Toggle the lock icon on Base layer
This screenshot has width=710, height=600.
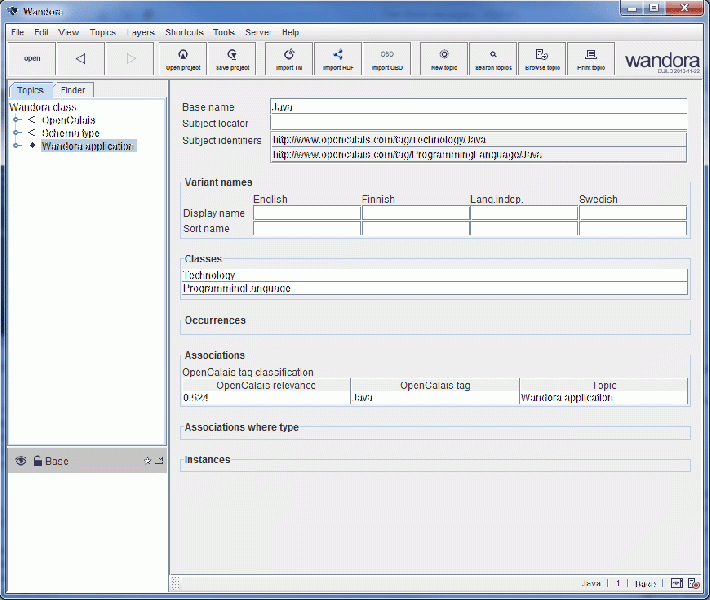pos(37,461)
